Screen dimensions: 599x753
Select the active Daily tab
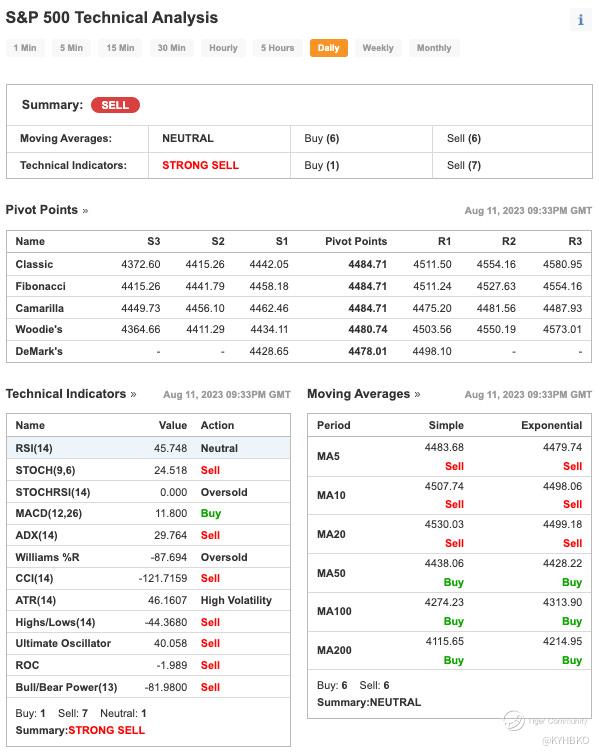pyautogui.click(x=329, y=48)
